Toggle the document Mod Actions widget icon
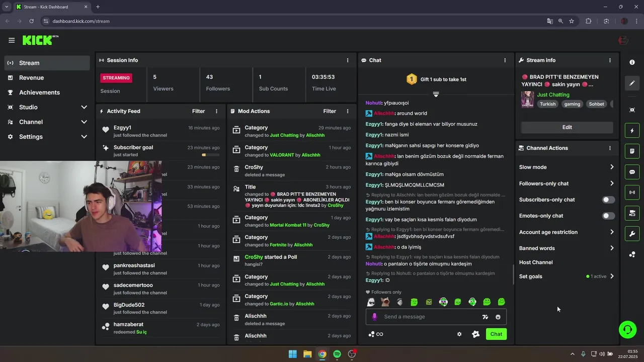This screenshot has height=362, width=644. pyautogui.click(x=632, y=151)
